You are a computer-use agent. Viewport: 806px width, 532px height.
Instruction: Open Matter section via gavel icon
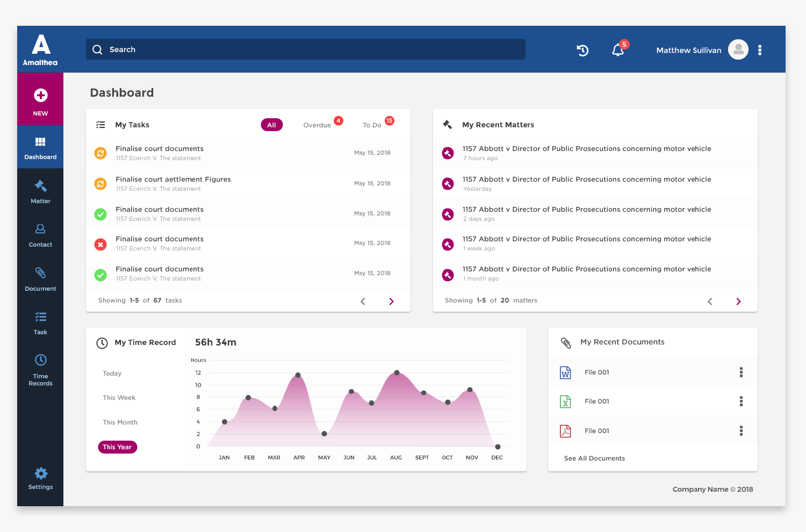tap(40, 191)
